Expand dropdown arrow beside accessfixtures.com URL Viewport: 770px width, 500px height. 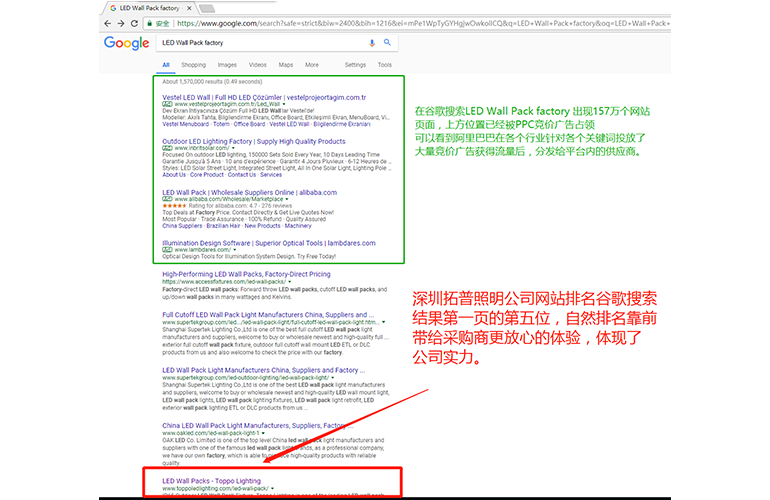point(290,282)
